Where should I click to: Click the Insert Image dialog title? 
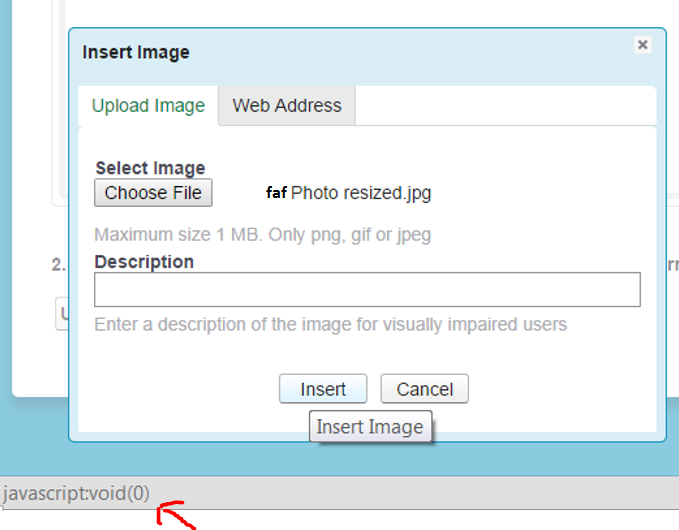(136, 52)
